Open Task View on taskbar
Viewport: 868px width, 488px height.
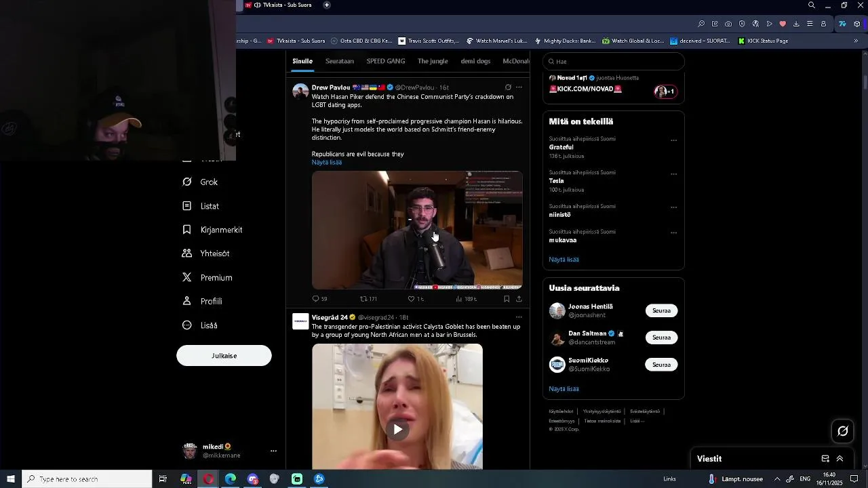click(163, 479)
